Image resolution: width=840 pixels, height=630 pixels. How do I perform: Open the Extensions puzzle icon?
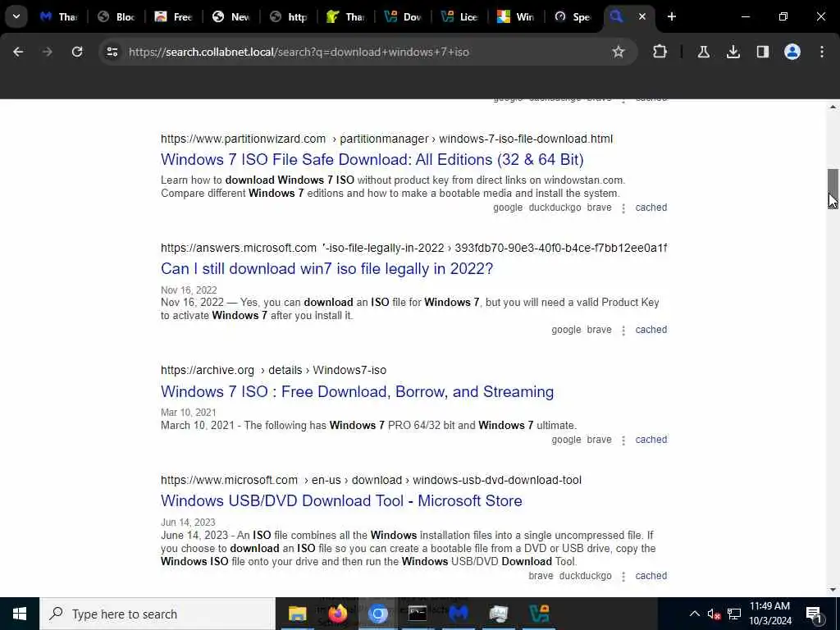pyautogui.click(x=660, y=52)
